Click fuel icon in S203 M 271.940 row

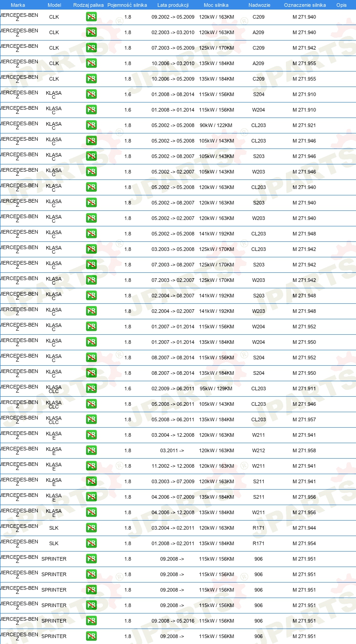click(x=91, y=203)
